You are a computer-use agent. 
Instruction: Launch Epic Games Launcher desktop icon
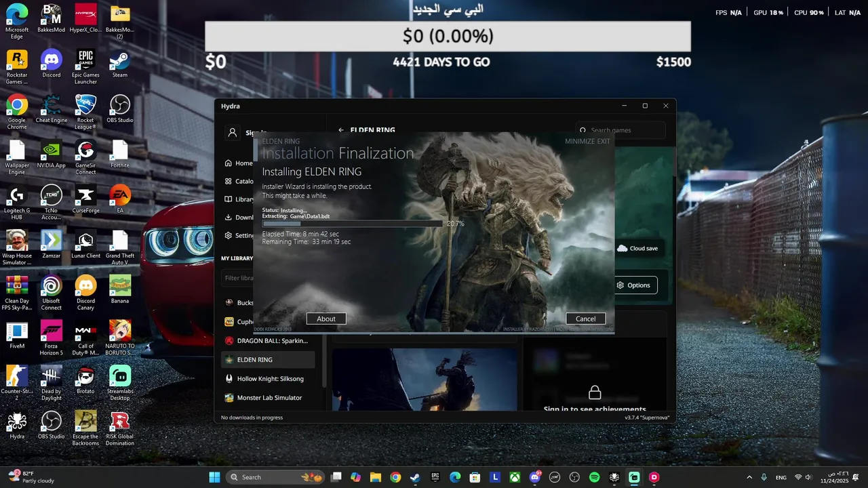[x=85, y=67]
